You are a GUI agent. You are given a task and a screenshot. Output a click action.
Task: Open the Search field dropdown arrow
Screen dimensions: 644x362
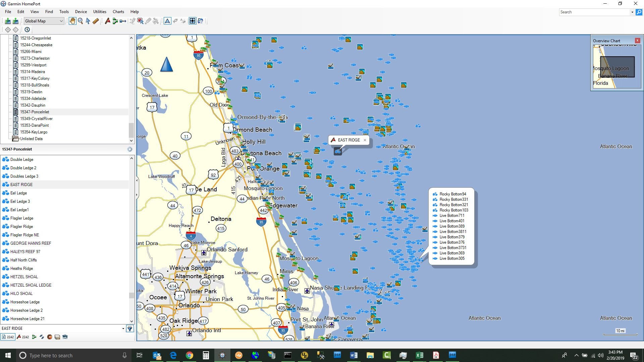pos(632,12)
